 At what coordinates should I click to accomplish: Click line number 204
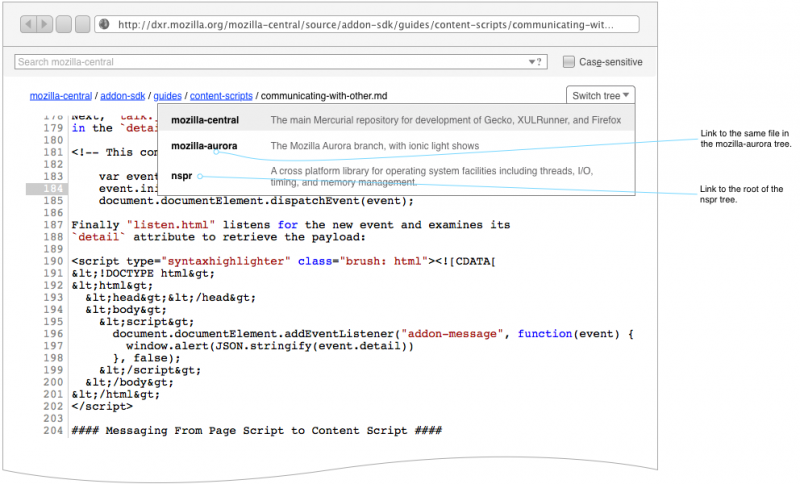pos(53,431)
